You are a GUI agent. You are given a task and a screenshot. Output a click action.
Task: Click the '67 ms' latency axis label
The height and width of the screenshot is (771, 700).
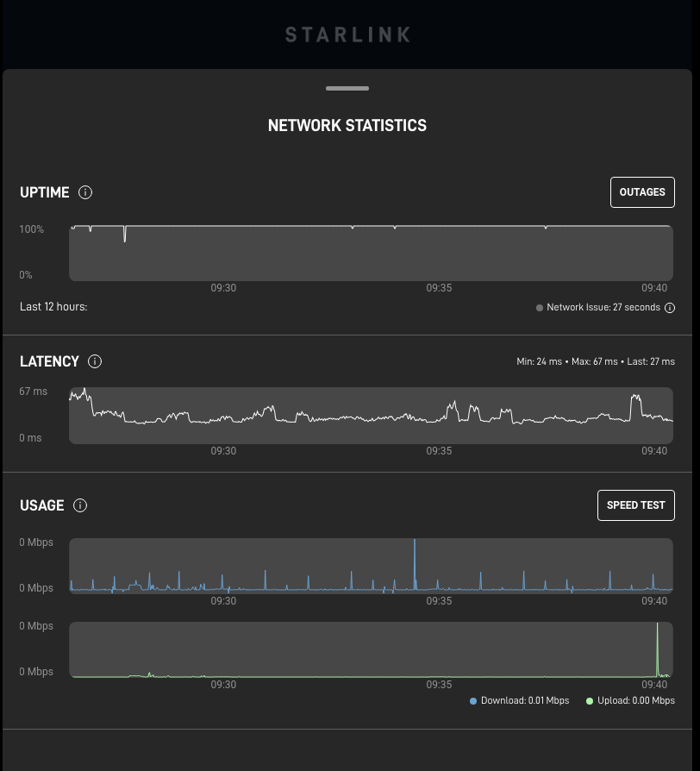(34, 392)
